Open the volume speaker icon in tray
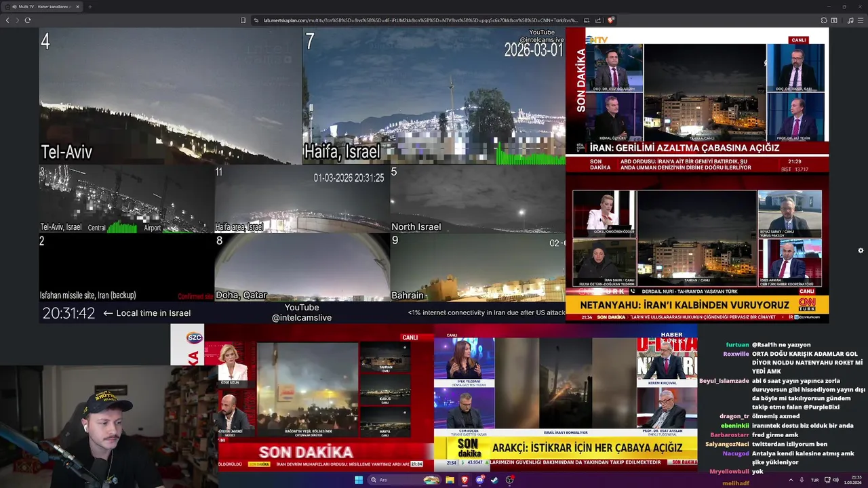868x488 pixels. pos(835,480)
